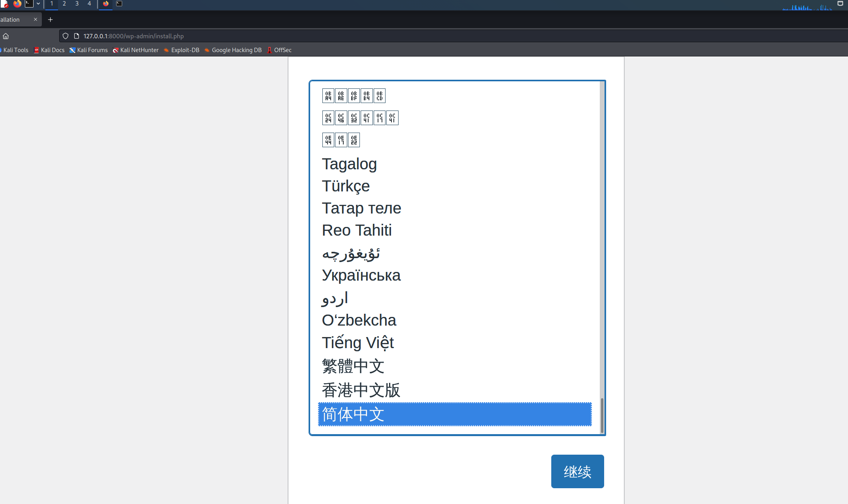
Task: Close the installation browser tab
Action: click(36, 19)
